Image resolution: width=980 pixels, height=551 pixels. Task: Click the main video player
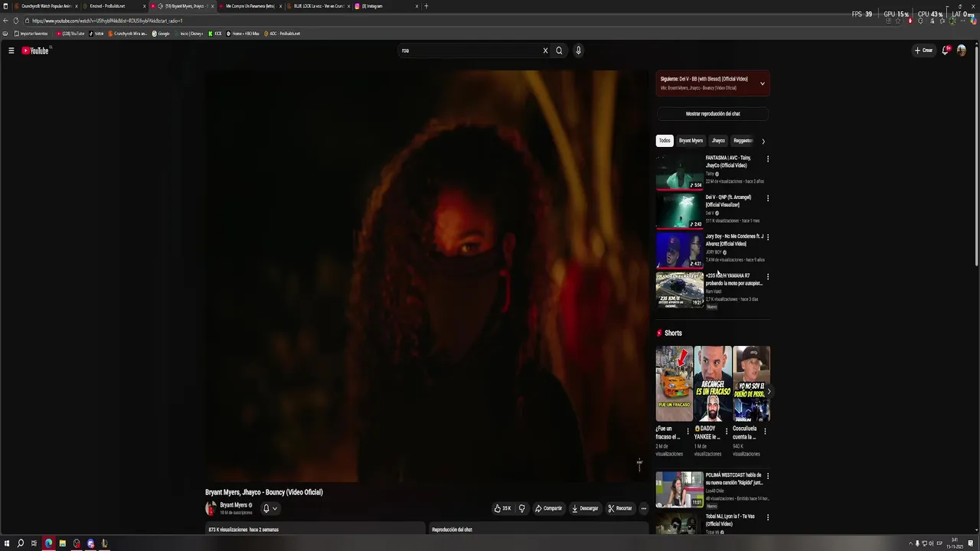click(426, 276)
